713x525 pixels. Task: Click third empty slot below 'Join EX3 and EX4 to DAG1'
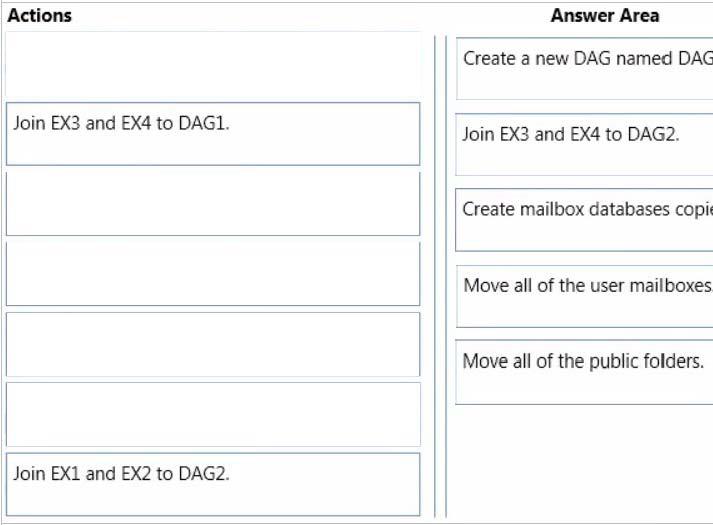[213, 344]
